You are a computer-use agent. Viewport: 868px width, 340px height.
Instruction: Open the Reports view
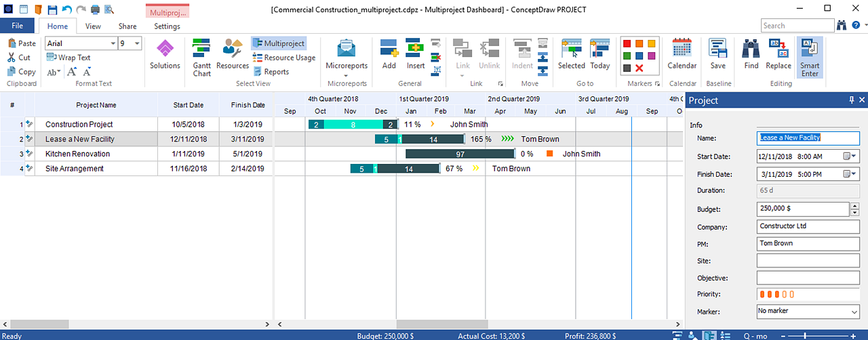[x=271, y=71]
